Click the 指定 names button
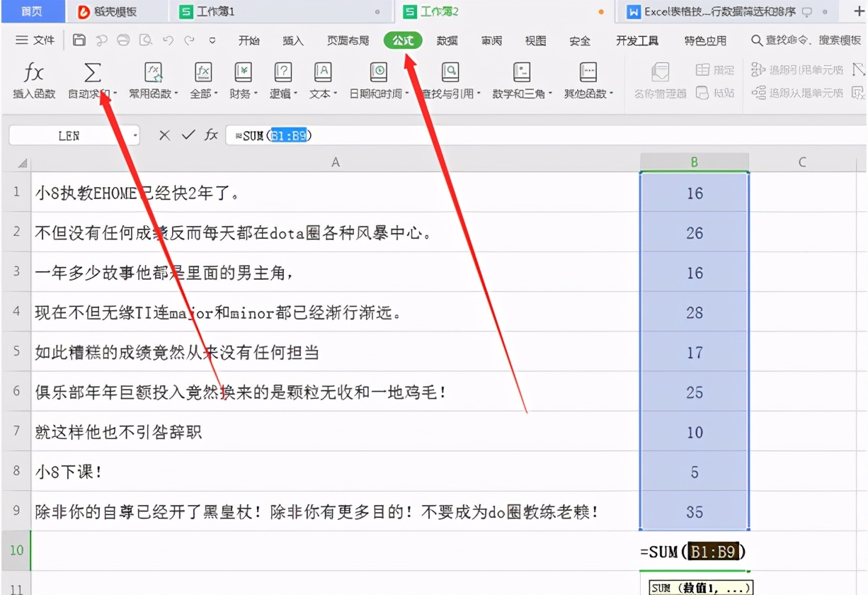The image size is (868, 595). pos(715,69)
